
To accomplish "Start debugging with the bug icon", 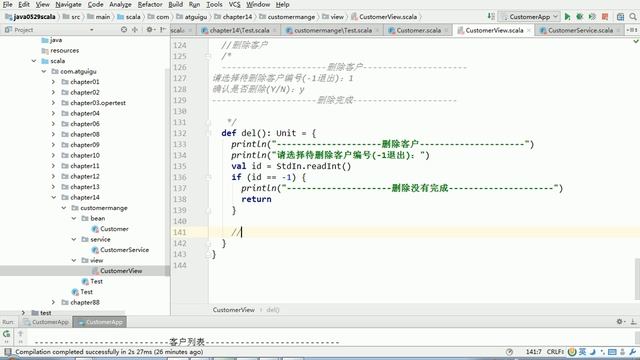I will pyautogui.click(x=579, y=17).
